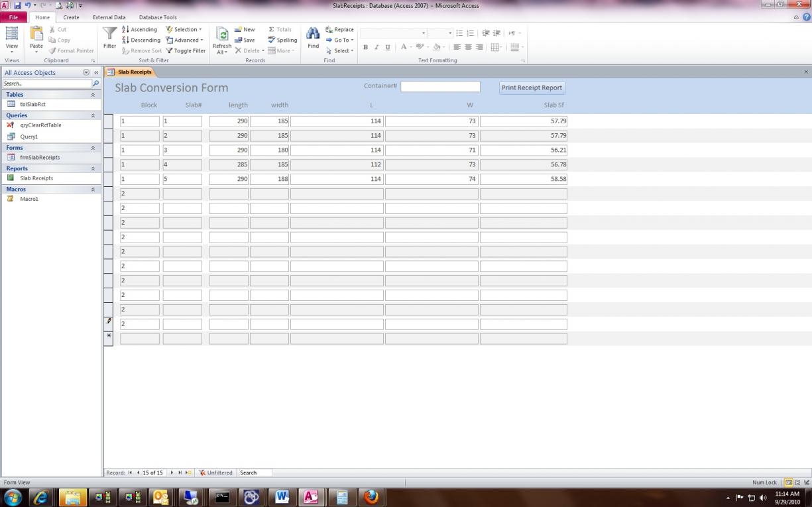This screenshot has height=507, width=812.
Task: Toggle the Unfiltered filter indicator
Action: click(216, 473)
